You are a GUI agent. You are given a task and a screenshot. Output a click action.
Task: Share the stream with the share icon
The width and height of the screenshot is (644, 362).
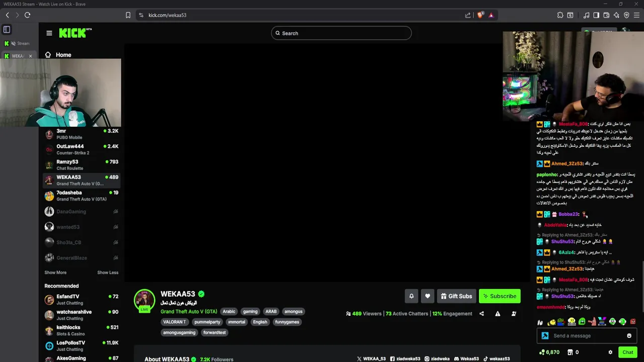pyautogui.click(x=481, y=314)
